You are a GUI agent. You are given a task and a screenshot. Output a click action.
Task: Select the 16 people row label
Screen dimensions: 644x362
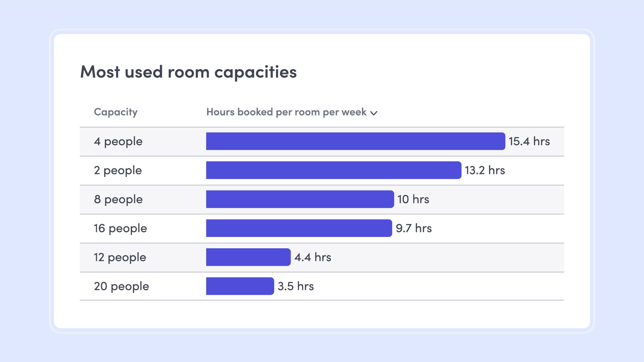click(x=120, y=228)
